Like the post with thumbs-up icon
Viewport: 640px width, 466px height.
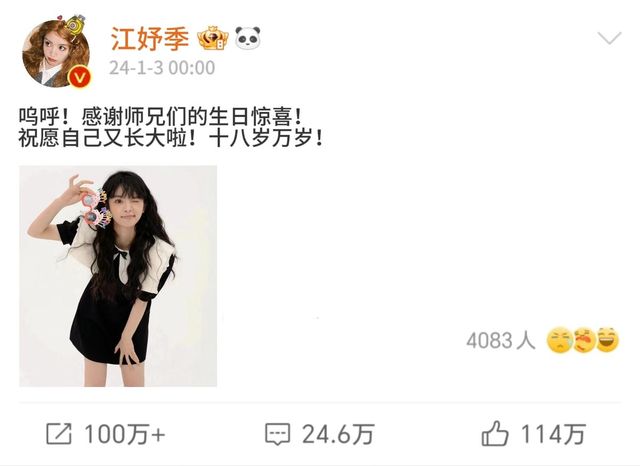point(495,434)
